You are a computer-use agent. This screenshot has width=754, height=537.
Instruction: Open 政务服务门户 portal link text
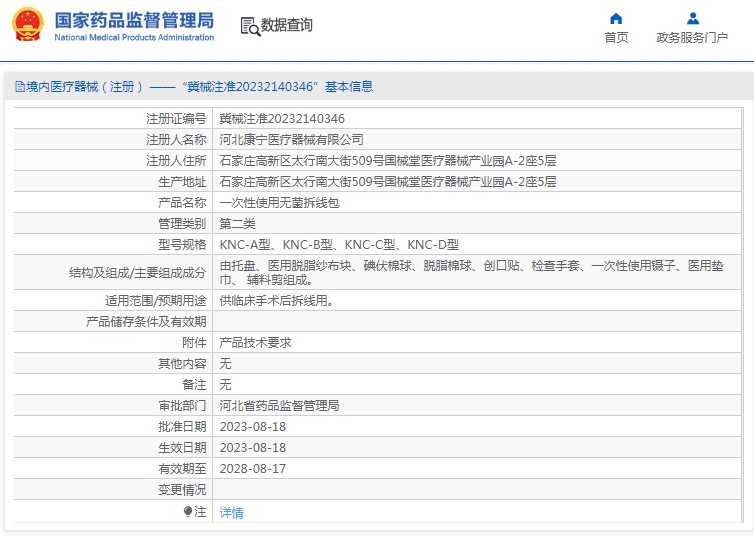(692, 37)
